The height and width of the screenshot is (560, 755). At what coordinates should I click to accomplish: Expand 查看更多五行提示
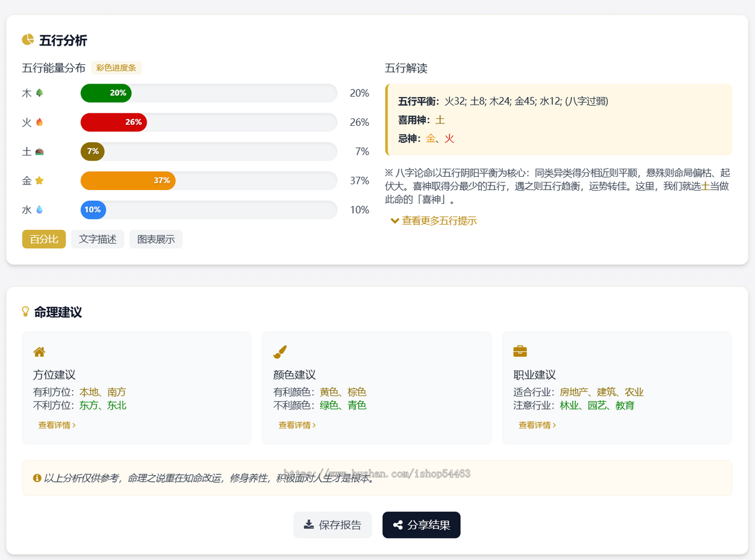433,220
